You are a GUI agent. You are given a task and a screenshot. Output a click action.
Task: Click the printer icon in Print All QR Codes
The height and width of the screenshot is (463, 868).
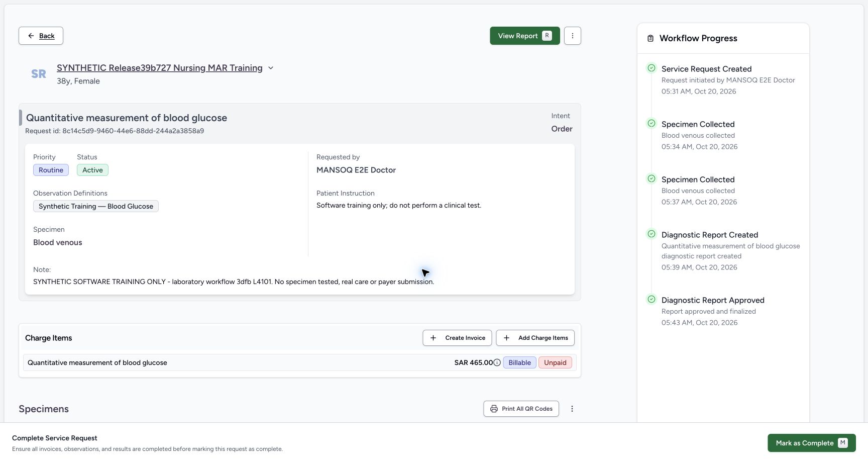click(494, 409)
